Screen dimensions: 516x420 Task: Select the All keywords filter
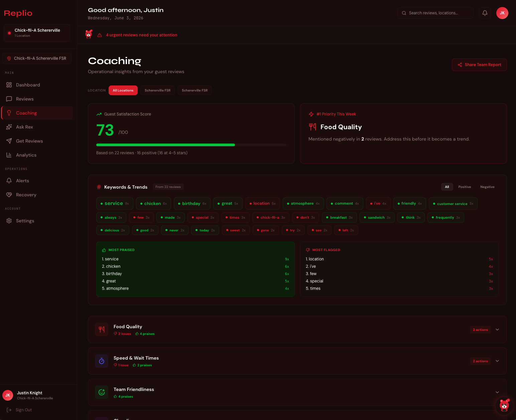447,187
